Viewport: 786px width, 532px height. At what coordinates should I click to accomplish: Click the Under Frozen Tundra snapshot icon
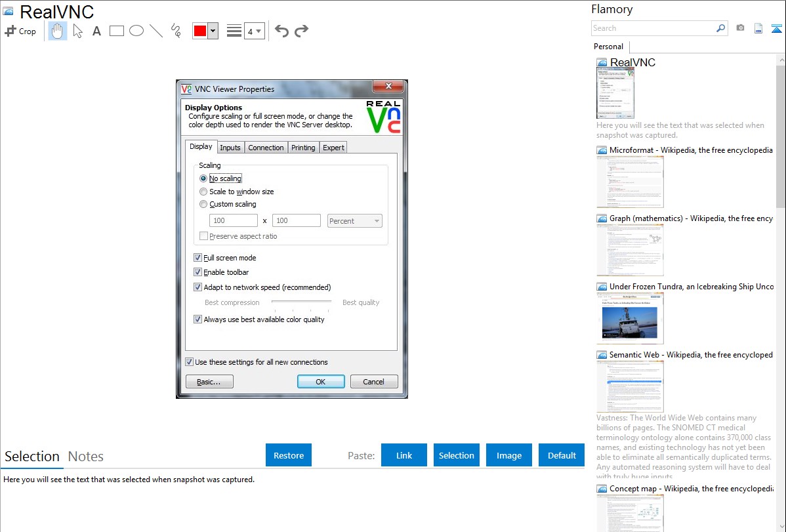tap(602, 287)
